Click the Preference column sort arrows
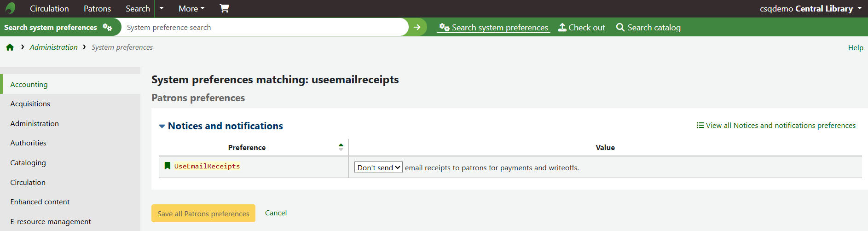This screenshot has width=868, height=231. [x=341, y=147]
